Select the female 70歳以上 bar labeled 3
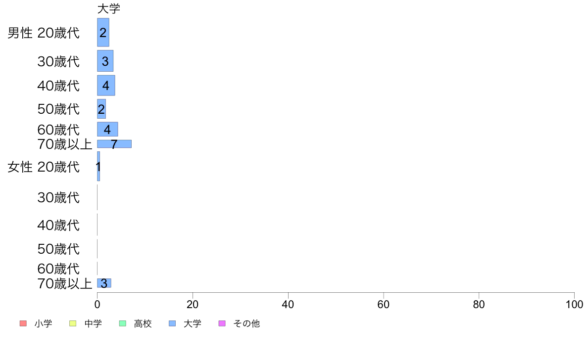 104,283
